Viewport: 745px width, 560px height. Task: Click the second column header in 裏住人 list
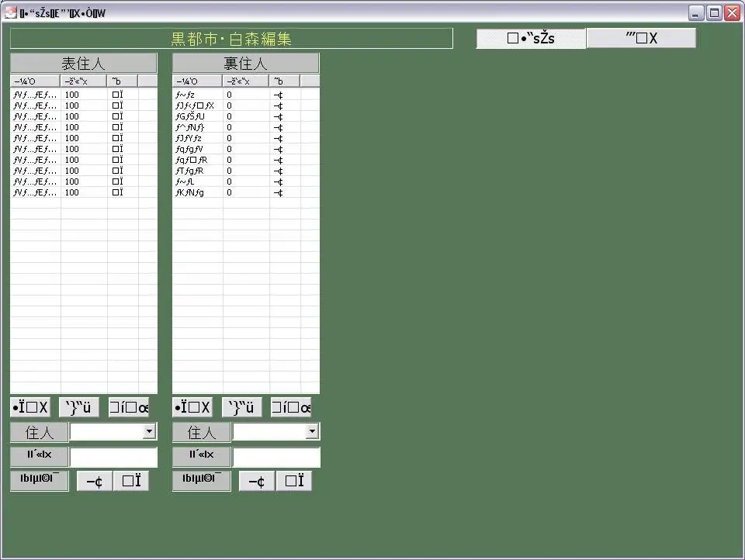pyautogui.click(x=246, y=81)
